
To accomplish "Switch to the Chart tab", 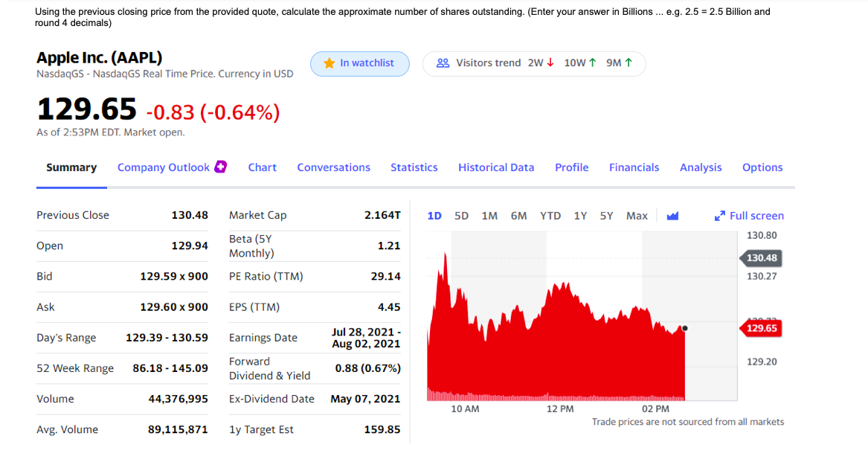I will [x=263, y=167].
